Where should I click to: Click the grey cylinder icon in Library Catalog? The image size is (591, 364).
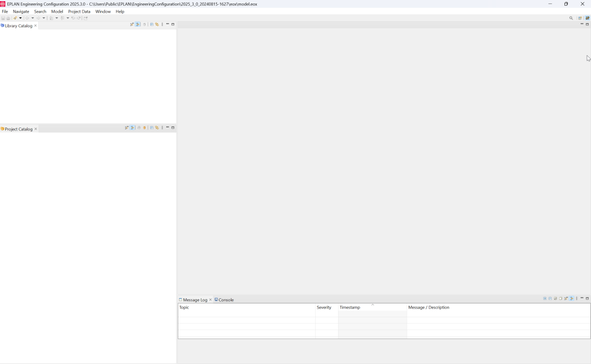(x=144, y=24)
